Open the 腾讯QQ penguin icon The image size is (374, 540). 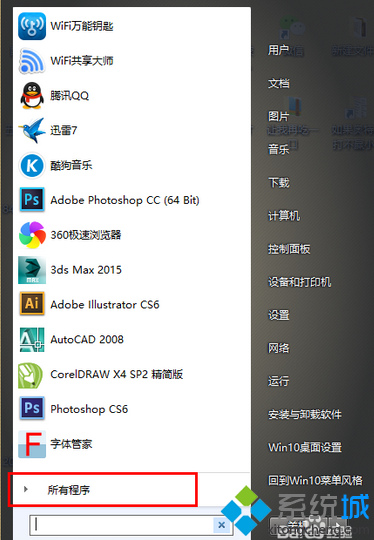(x=32, y=96)
